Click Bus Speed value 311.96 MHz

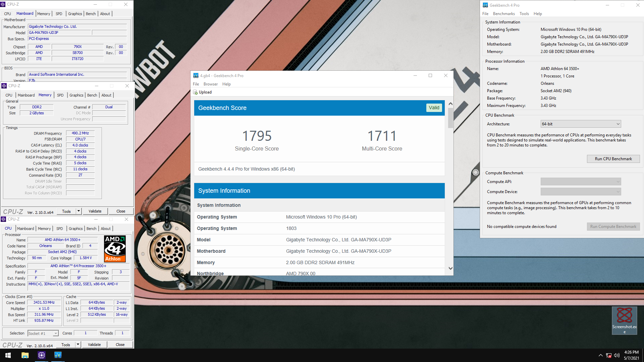pos(44,314)
